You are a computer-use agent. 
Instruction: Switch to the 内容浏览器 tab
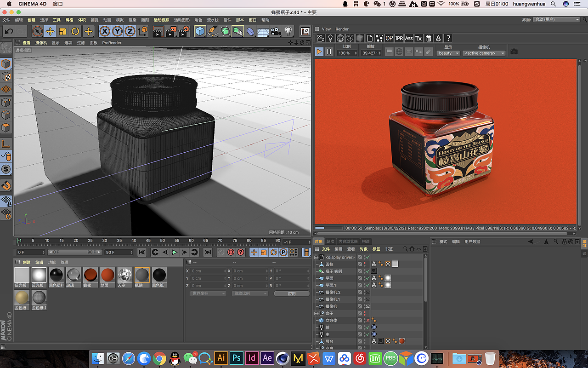[348, 241]
